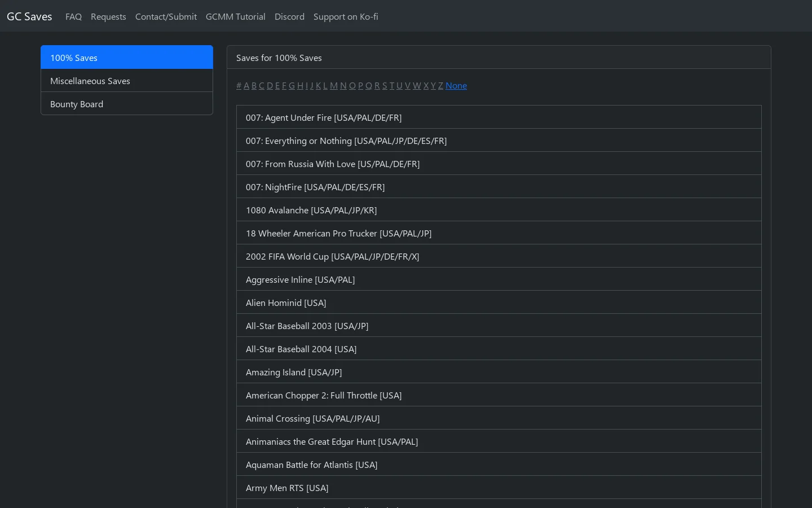The image size is (812, 508).
Task: Filter saves by letter B
Action: [254, 86]
